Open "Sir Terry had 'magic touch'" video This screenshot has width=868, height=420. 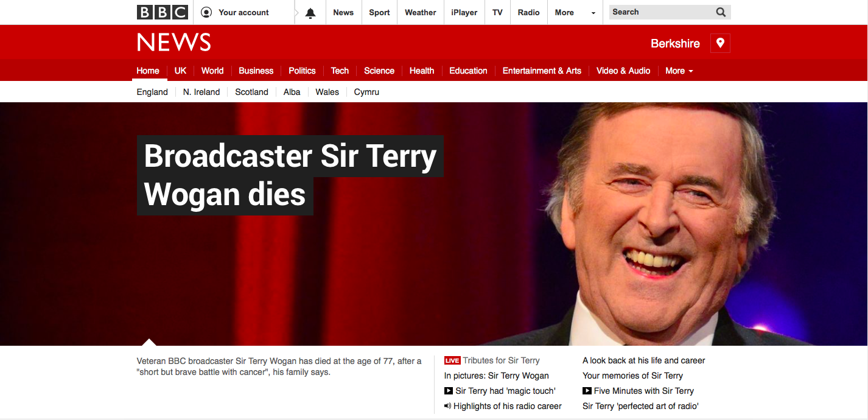505,391
